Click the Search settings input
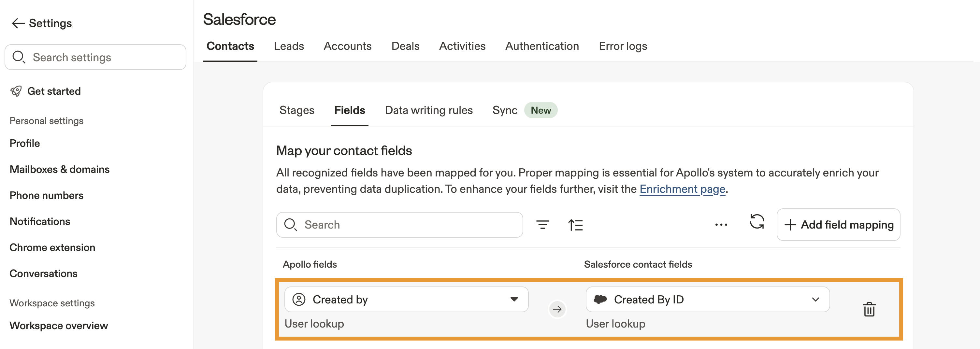 [95, 57]
